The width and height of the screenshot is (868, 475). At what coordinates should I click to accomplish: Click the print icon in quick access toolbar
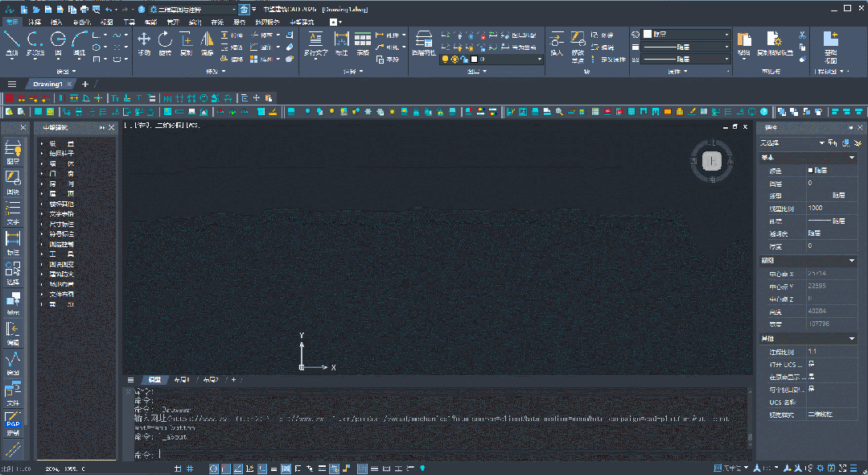(x=84, y=10)
